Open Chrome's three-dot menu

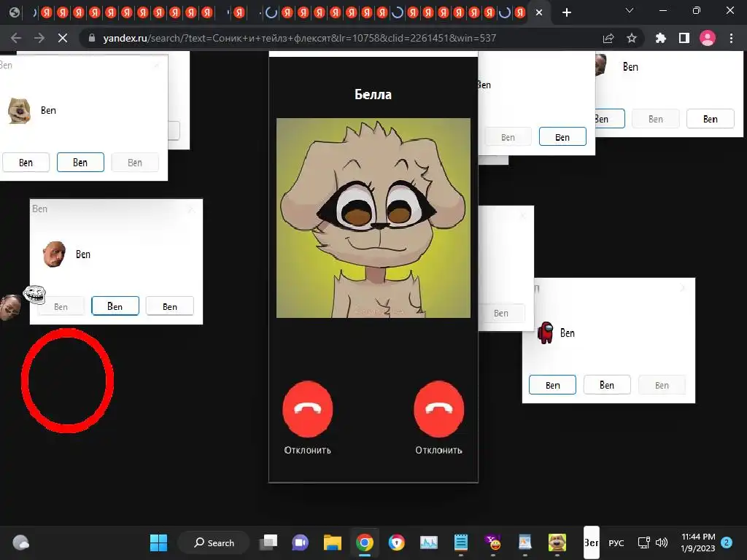point(731,38)
